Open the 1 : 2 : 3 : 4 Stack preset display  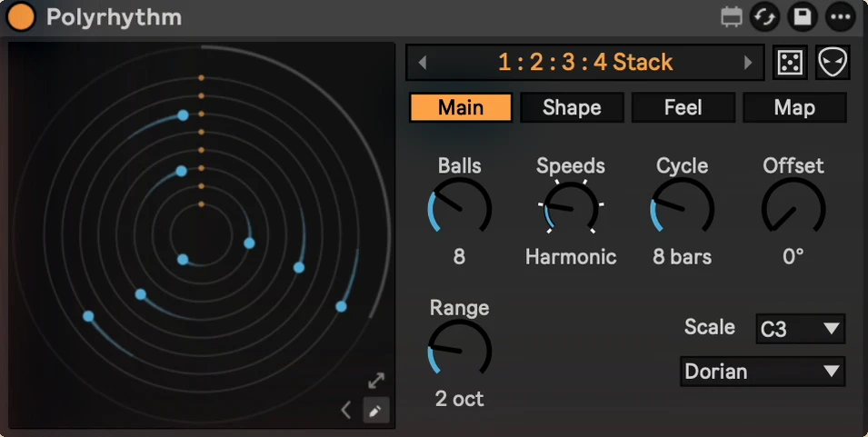coord(585,63)
